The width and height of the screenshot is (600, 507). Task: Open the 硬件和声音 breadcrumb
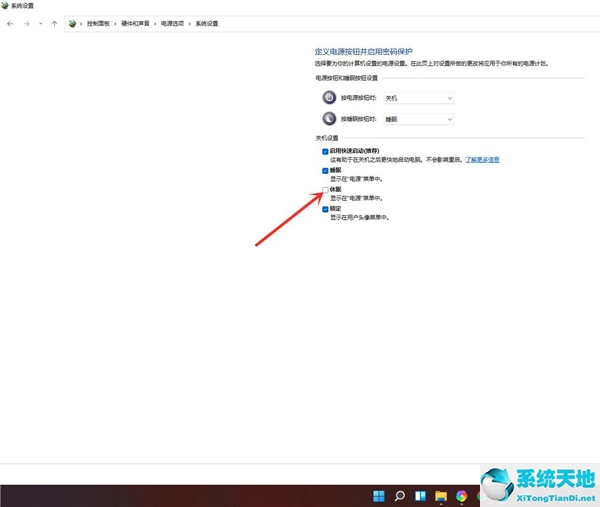click(x=135, y=24)
